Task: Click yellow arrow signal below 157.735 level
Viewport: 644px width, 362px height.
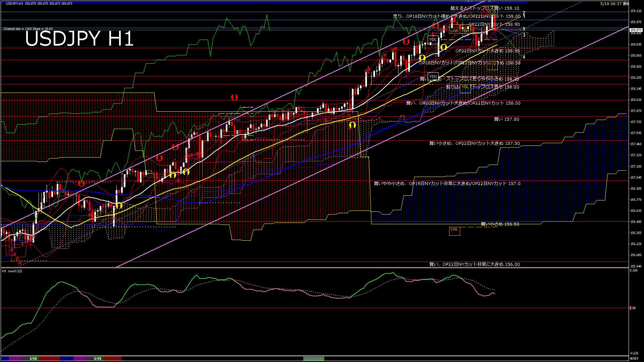Action: (x=352, y=125)
